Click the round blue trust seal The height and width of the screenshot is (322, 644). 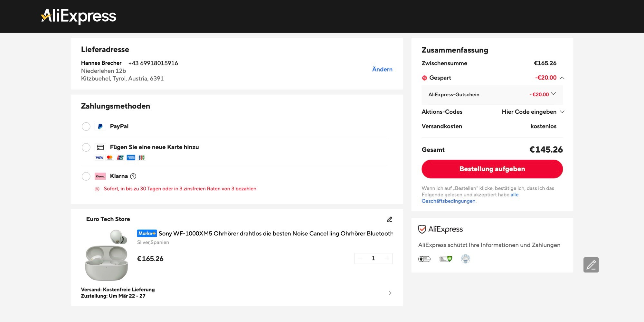466,259
